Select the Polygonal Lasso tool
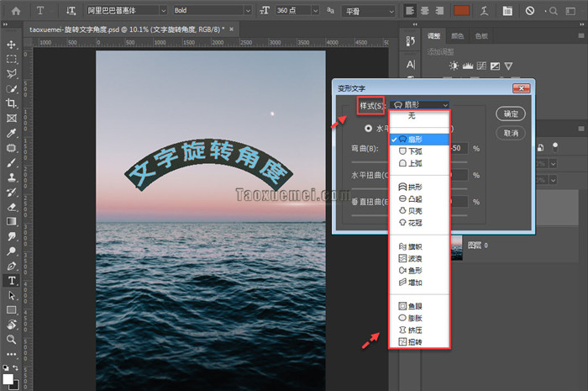The image size is (588, 391). click(x=11, y=74)
